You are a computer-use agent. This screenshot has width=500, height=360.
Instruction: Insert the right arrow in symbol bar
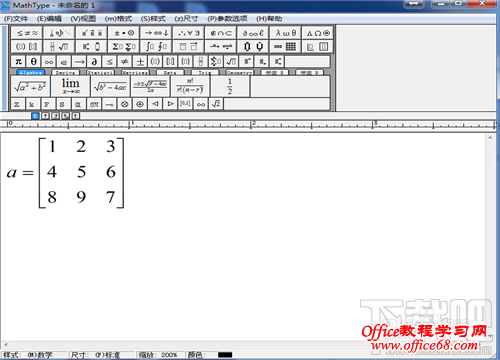click(x=79, y=61)
